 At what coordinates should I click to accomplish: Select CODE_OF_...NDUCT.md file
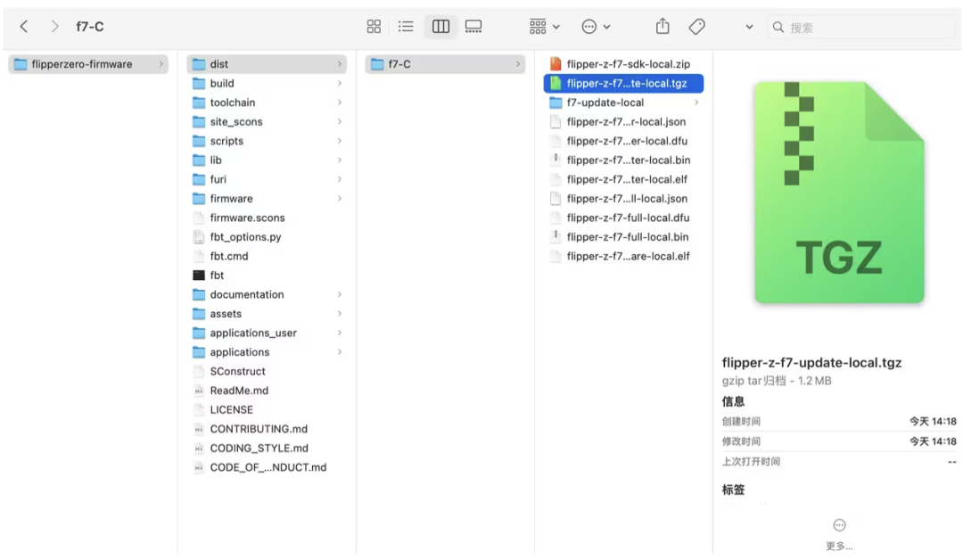click(x=266, y=467)
